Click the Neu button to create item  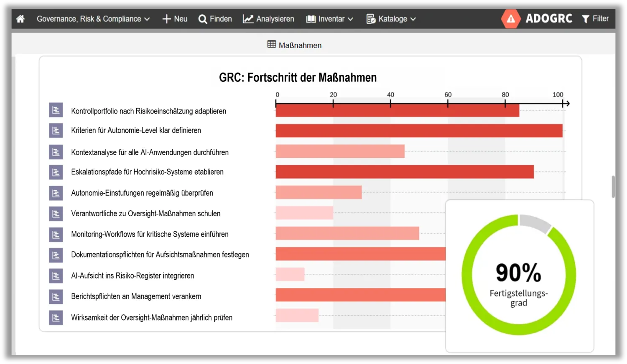click(x=175, y=19)
